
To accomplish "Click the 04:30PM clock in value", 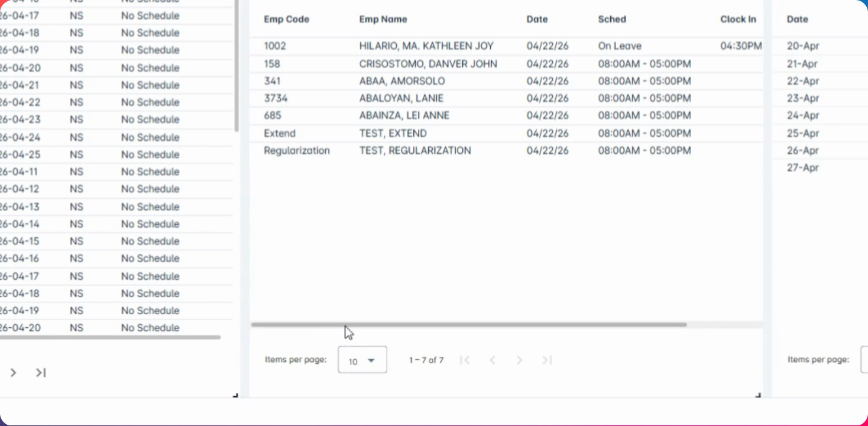I will click(741, 46).
